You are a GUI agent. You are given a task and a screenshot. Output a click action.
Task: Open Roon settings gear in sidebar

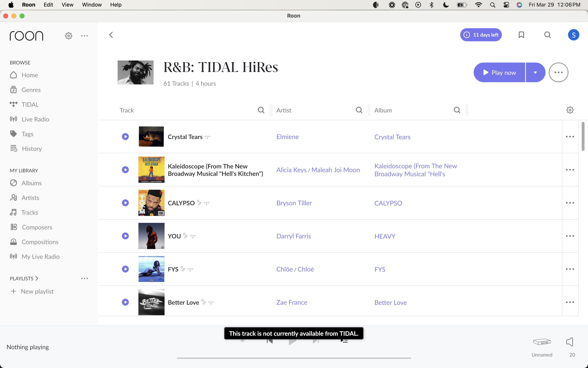click(69, 36)
